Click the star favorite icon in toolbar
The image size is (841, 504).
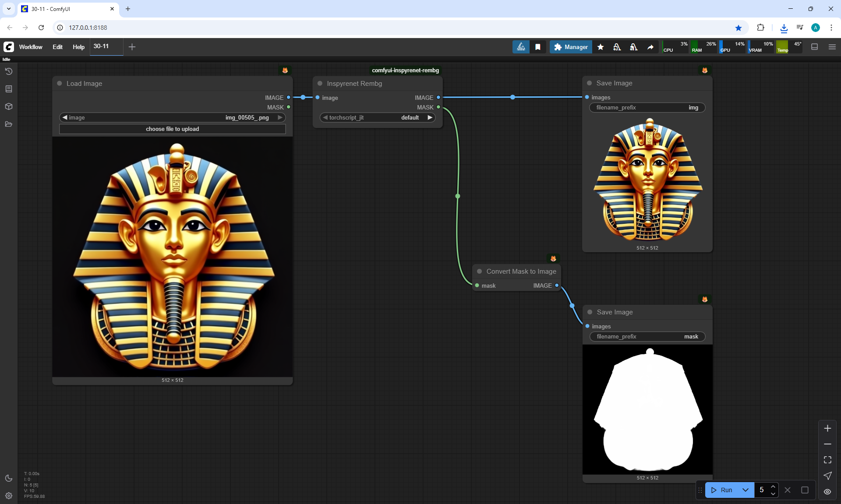click(x=601, y=47)
